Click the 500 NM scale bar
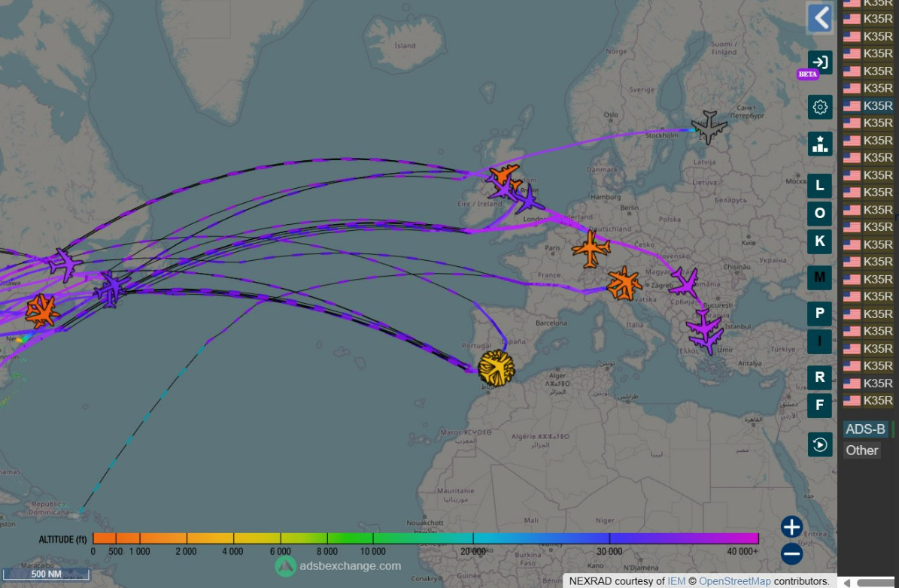 click(x=46, y=574)
